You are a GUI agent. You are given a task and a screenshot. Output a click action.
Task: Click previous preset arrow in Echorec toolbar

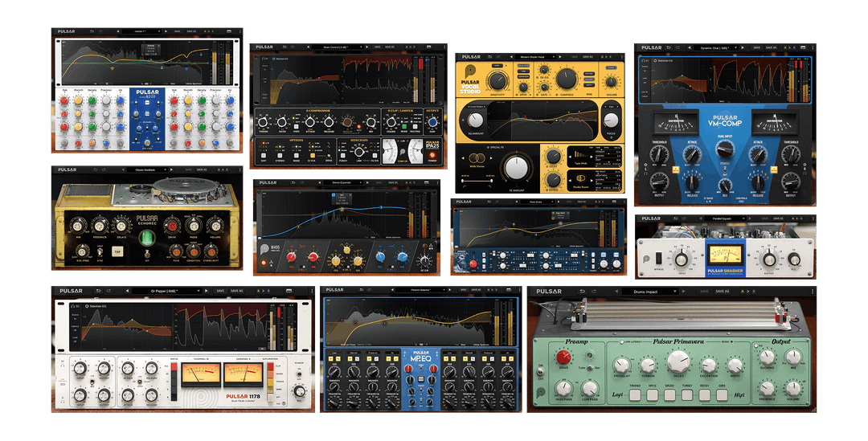tap(123, 169)
